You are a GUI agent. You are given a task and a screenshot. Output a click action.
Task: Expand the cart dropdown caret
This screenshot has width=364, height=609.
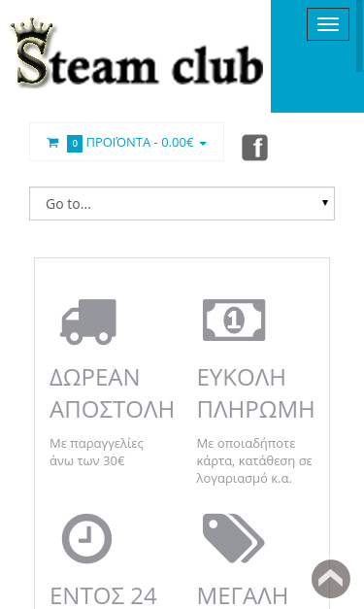203,144
